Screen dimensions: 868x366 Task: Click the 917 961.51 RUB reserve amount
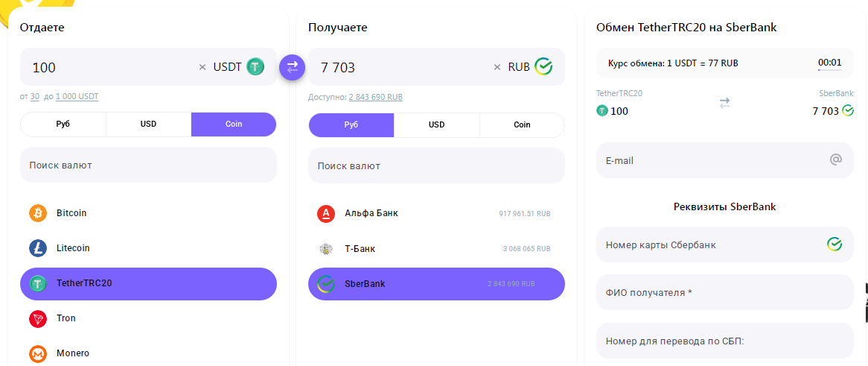525,213
